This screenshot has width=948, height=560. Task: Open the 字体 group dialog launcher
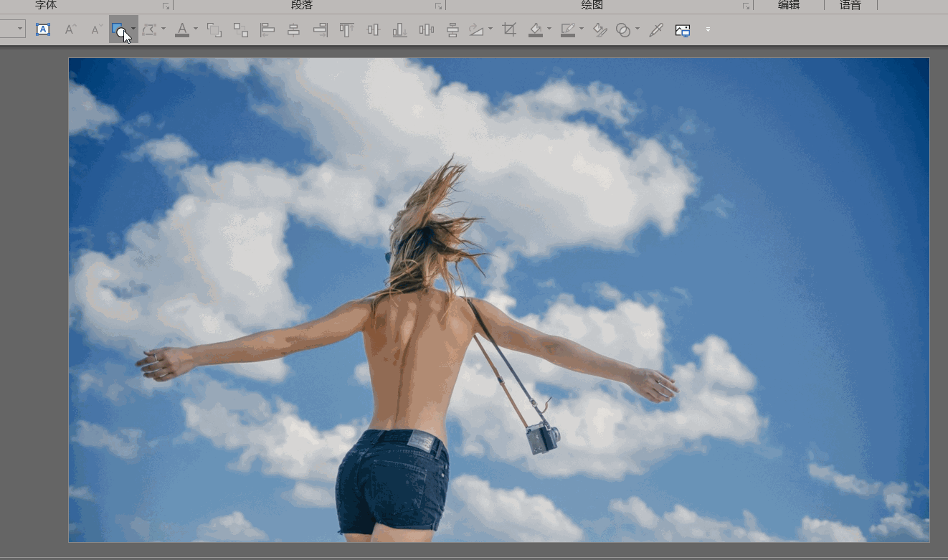pyautogui.click(x=166, y=6)
